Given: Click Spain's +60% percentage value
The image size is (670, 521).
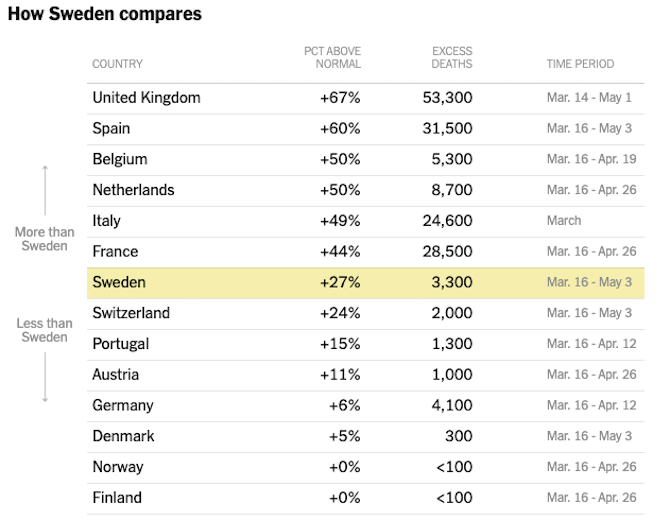Looking at the screenshot, I should click(340, 129).
